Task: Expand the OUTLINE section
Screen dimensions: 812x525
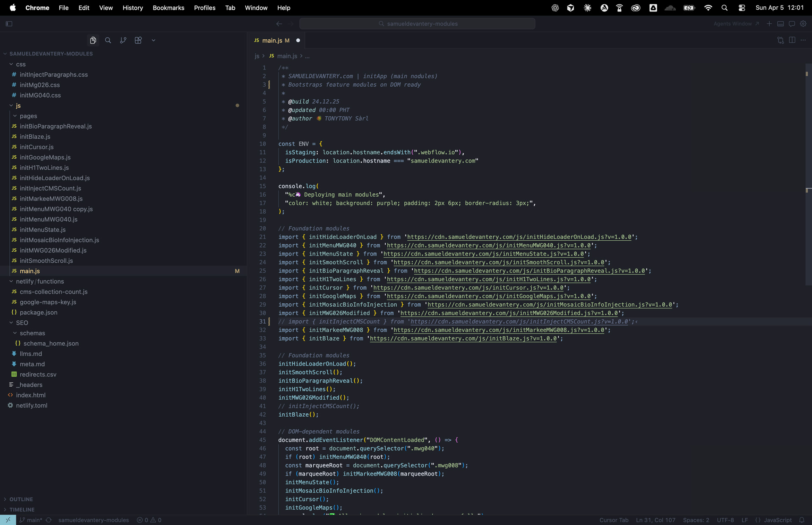Action: 21,499
